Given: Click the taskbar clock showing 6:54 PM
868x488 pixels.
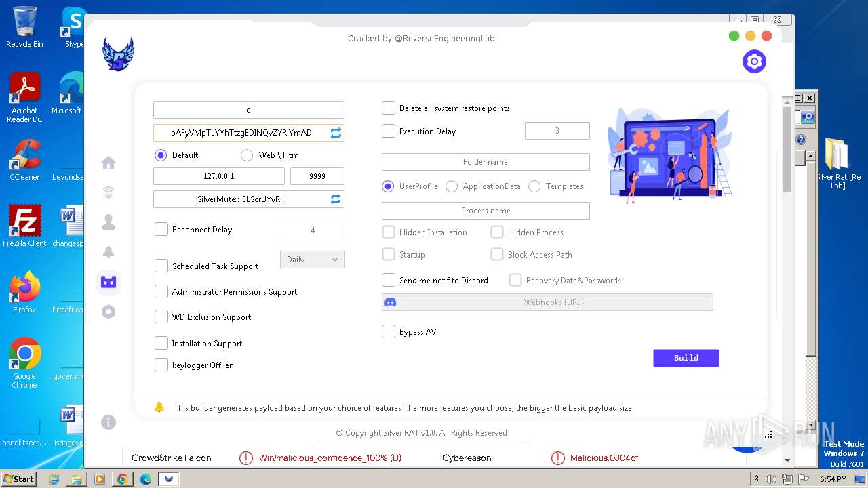Looking at the screenshot, I should pos(833,479).
